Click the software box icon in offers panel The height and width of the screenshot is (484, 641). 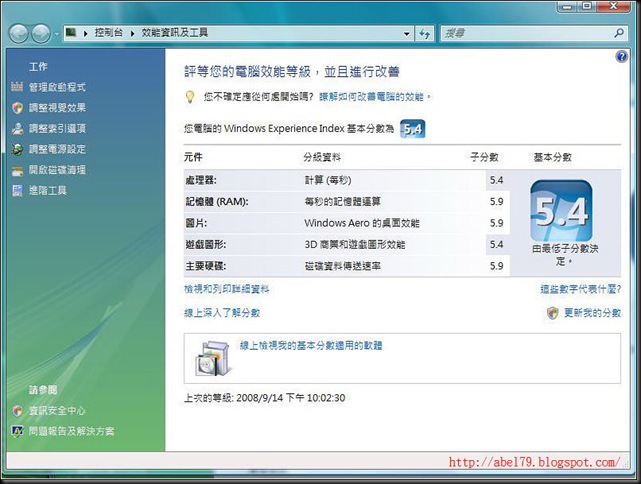[x=213, y=359]
